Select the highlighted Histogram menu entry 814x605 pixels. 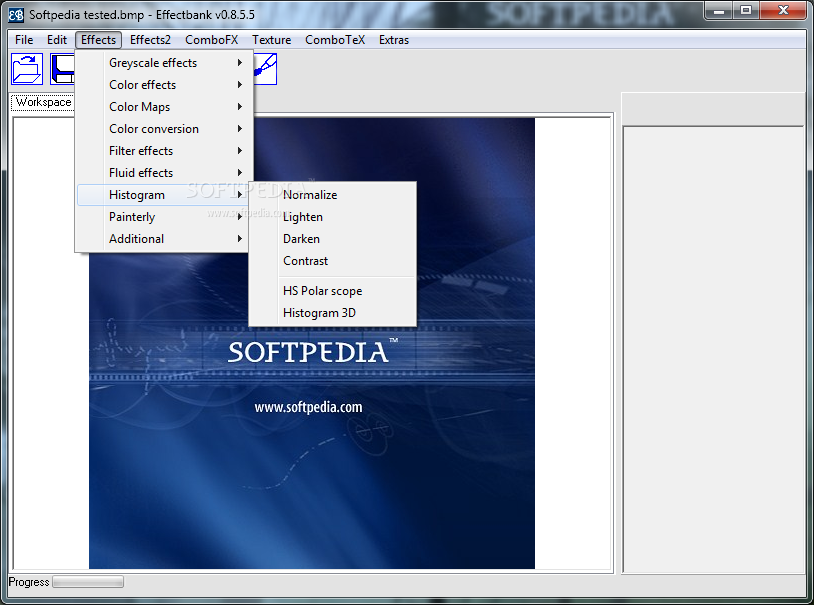click(x=164, y=195)
